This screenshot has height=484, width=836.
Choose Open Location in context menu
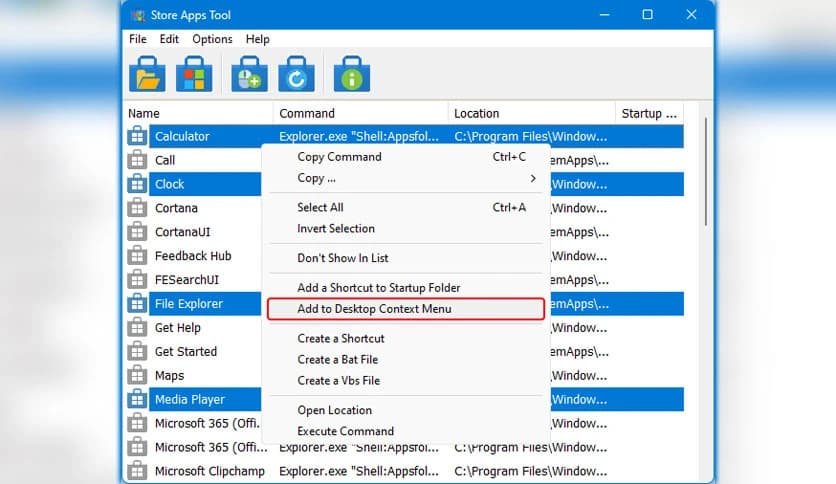tap(406, 410)
